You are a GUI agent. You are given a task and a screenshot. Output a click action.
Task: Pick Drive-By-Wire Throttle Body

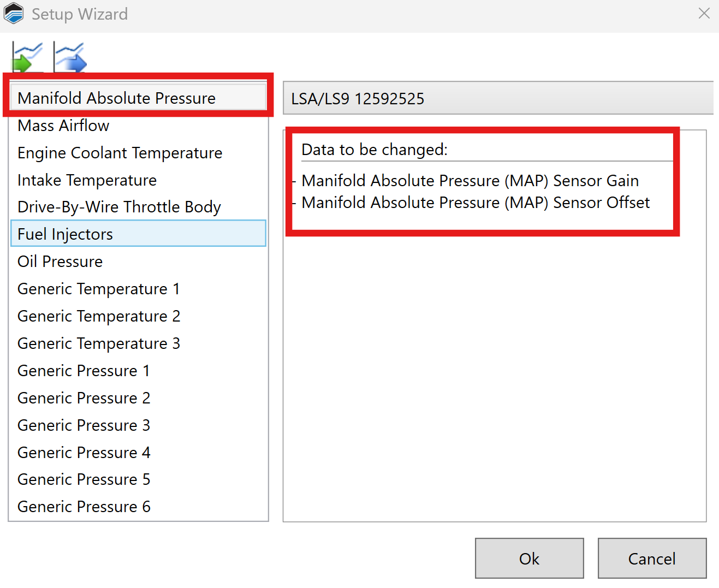pos(119,207)
